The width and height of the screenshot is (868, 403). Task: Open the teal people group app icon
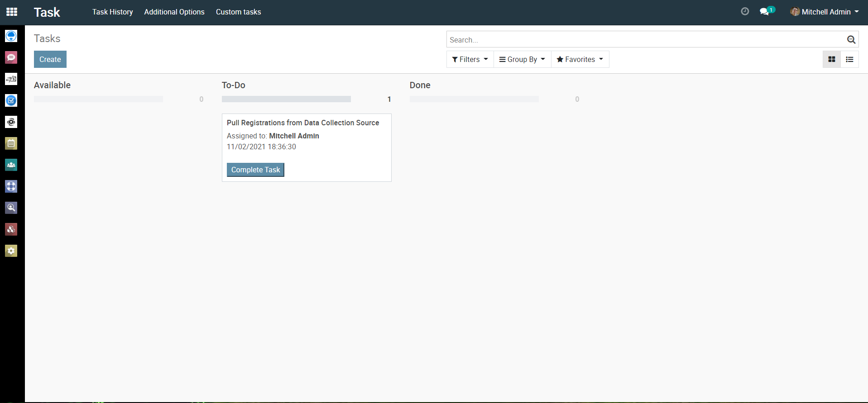click(11, 165)
